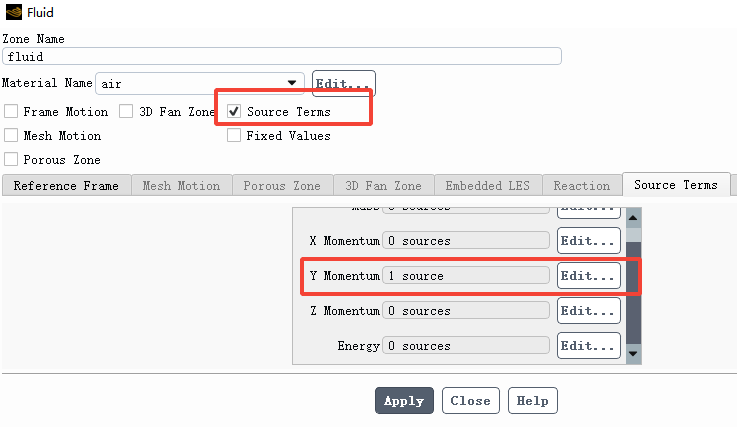737x427 pixels.
Task: Edit the Y Momentum source
Action: [588, 276]
